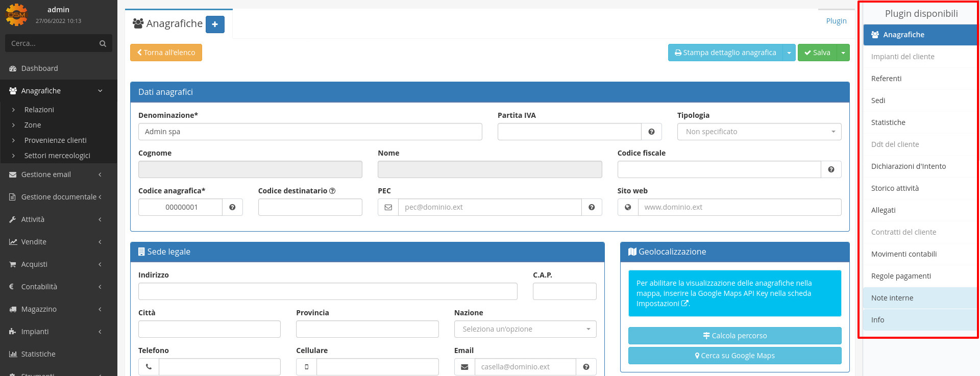Click the Codice destinatario info icon
Viewport: 980px width, 376px height.
(332, 191)
